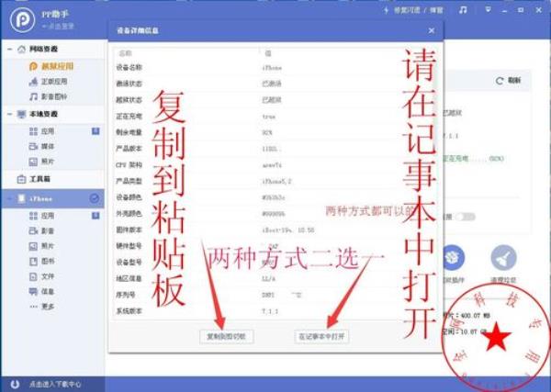
Task: Toggle the switch in the main window panel
Action: (x=465, y=217)
